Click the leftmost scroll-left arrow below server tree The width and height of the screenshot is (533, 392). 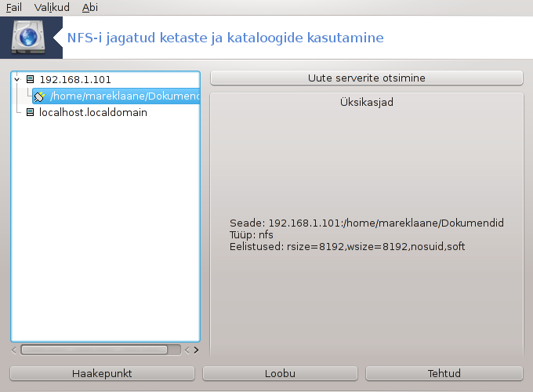point(14,350)
